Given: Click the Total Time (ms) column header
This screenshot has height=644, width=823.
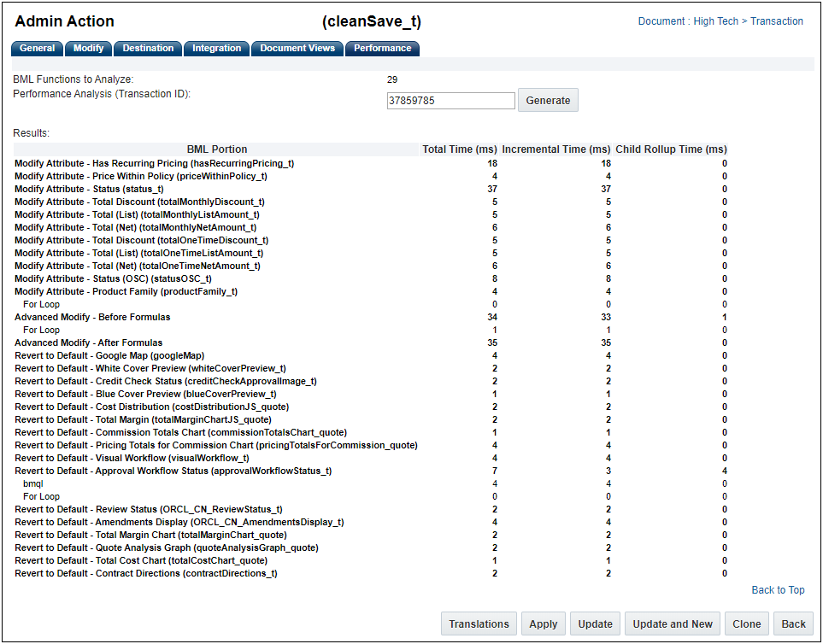Looking at the screenshot, I should pyautogui.click(x=459, y=149).
